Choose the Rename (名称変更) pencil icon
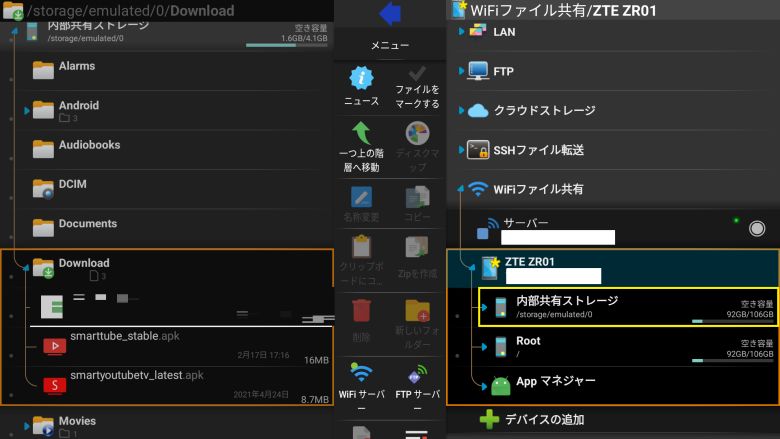The image size is (780, 439). click(x=361, y=197)
